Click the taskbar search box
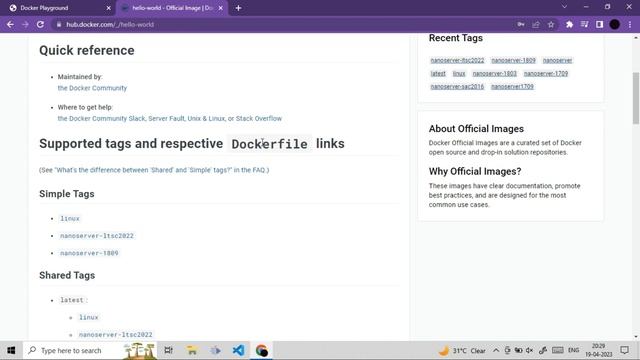Viewport: 640px width, 360px height. pyautogui.click(x=91, y=351)
